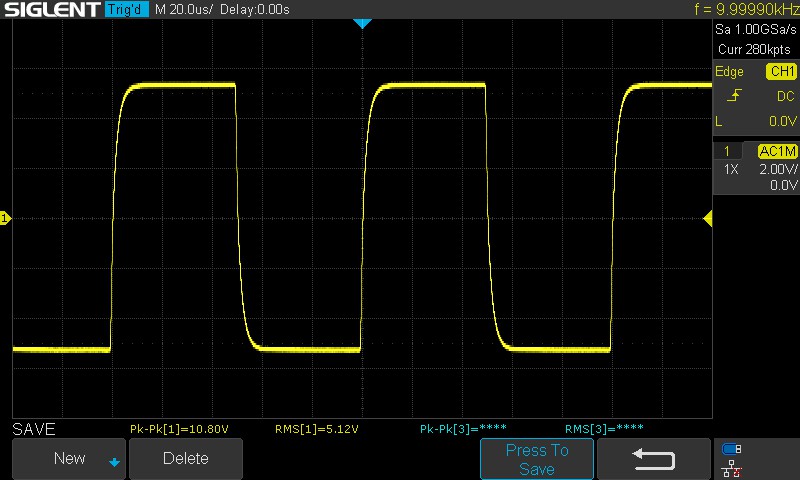
Task: Click the Press To Save button
Action: pyautogui.click(x=537, y=459)
